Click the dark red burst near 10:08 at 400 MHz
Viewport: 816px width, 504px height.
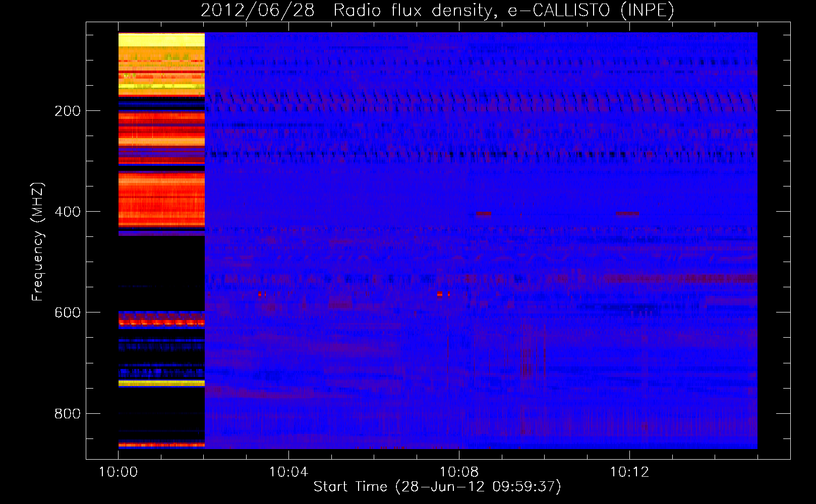pyautogui.click(x=483, y=214)
